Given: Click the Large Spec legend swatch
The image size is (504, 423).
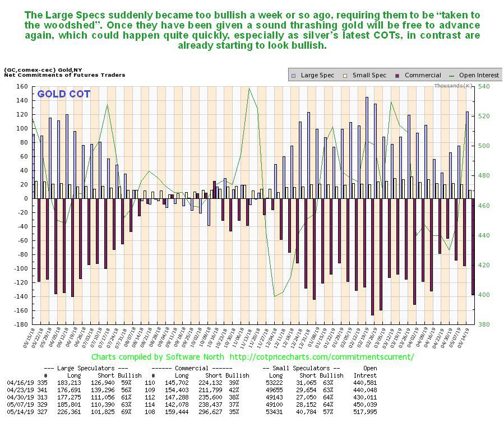Looking at the screenshot, I should click(x=293, y=75).
